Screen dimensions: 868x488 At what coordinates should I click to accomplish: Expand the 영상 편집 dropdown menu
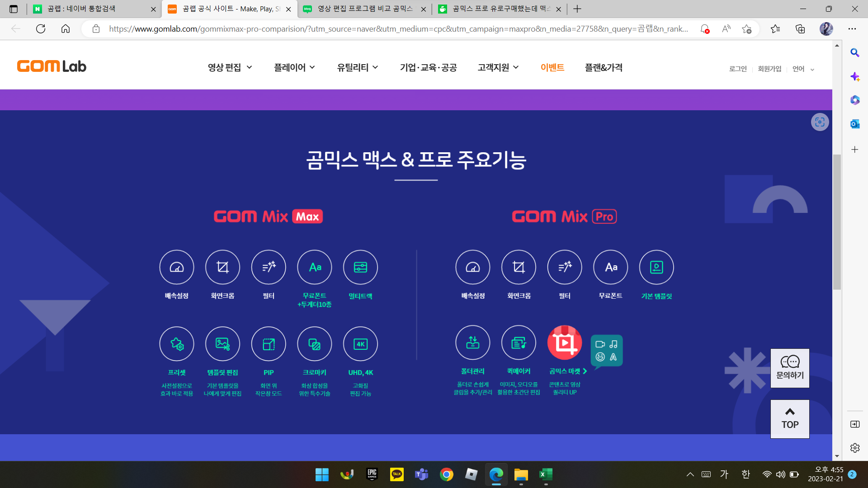[230, 67]
